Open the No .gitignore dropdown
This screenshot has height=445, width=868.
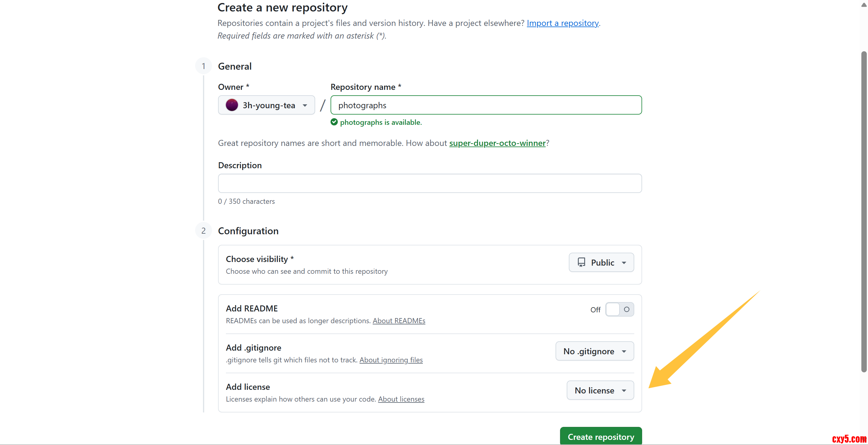(594, 351)
